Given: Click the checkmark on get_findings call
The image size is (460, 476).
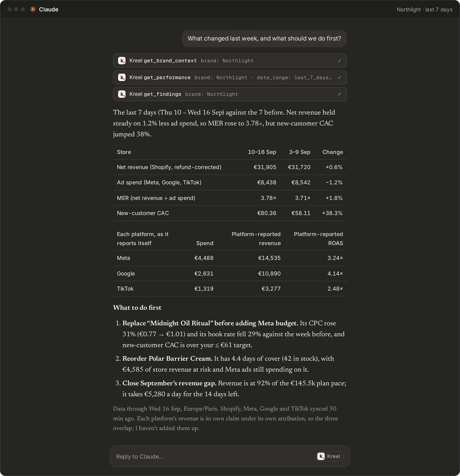Looking at the screenshot, I should (339, 94).
